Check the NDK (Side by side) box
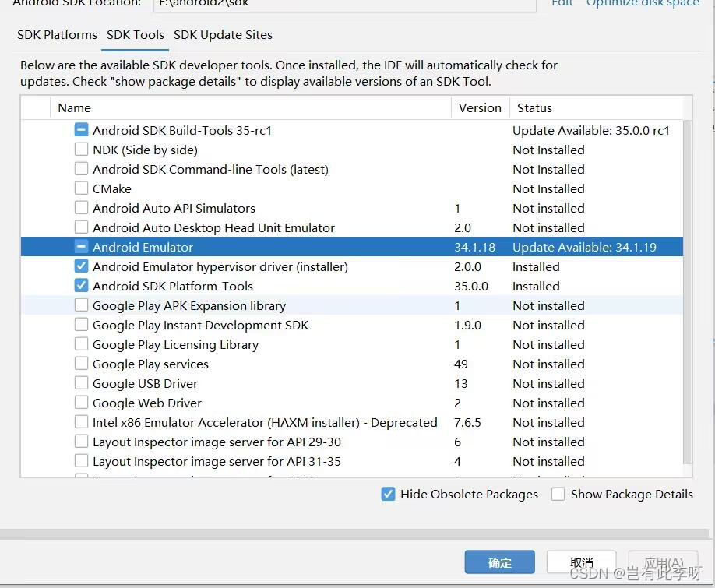The image size is (715, 588). tap(81, 150)
